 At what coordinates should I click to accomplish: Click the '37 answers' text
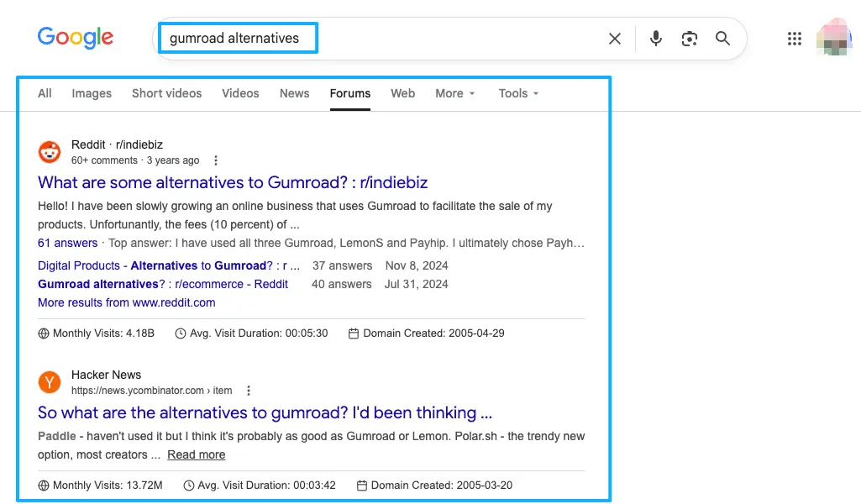point(342,265)
